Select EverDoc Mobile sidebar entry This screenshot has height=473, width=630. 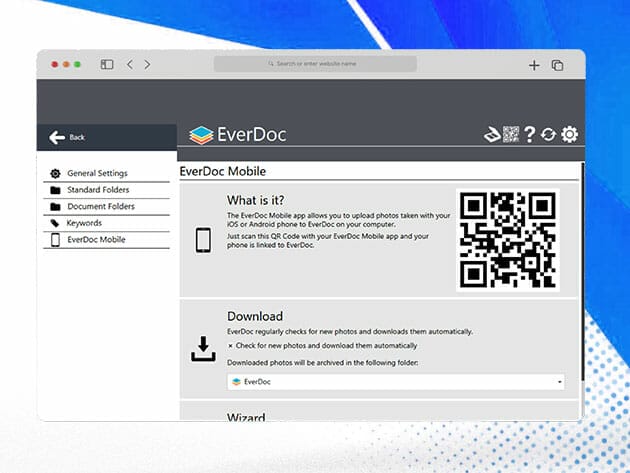96,240
